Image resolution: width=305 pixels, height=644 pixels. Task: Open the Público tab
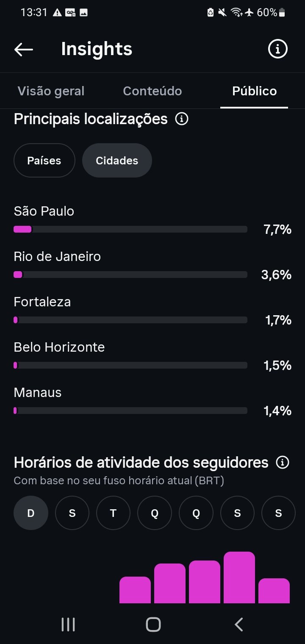(x=255, y=91)
